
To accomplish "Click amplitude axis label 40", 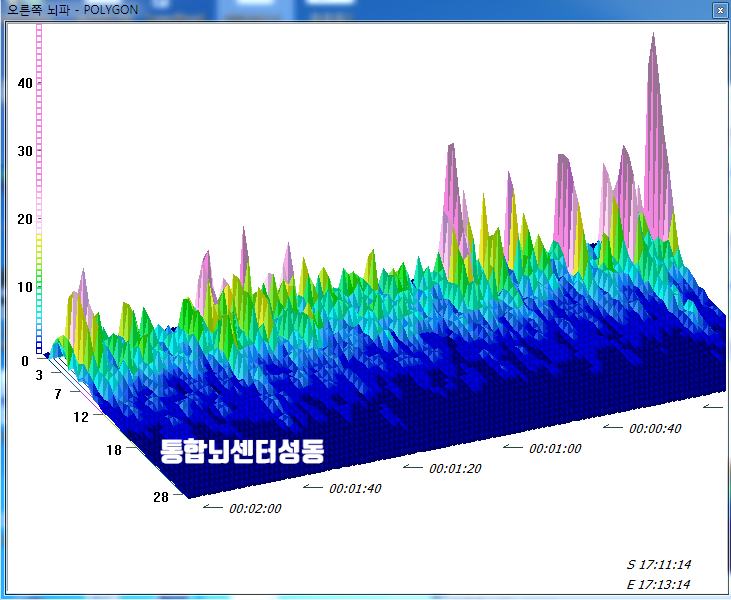I will click(25, 83).
